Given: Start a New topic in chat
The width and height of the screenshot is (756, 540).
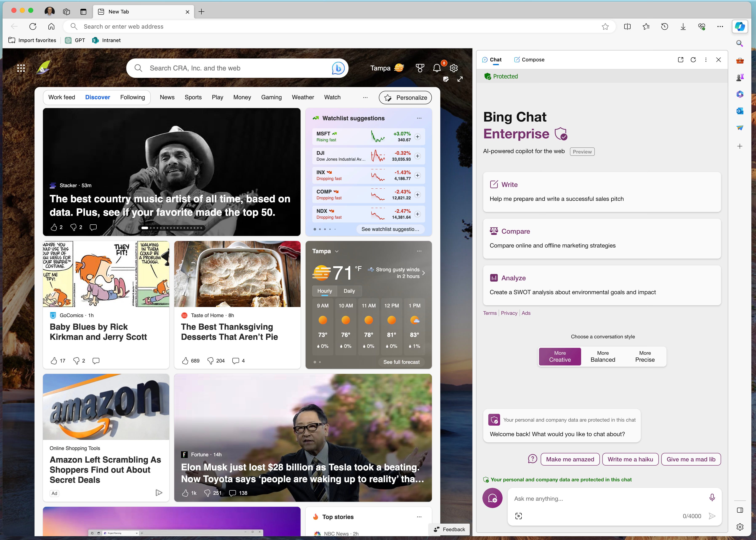Looking at the screenshot, I should 492,498.
